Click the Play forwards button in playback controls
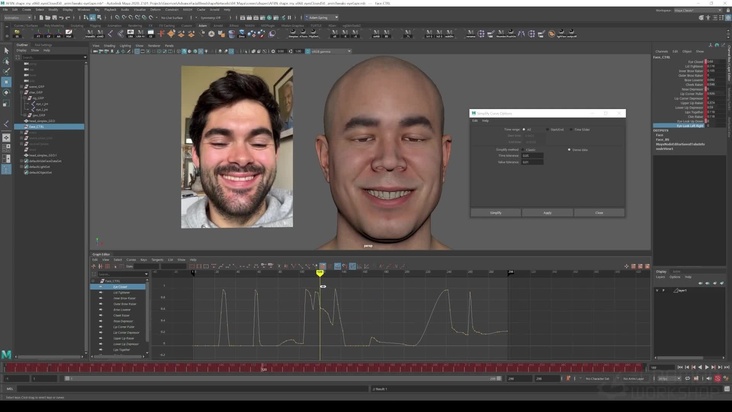The height and width of the screenshot is (412, 732). (706, 367)
